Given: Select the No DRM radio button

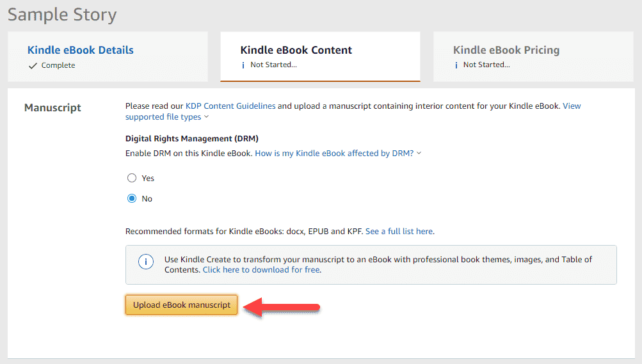Looking at the screenshot, I should tap(131, 198).
